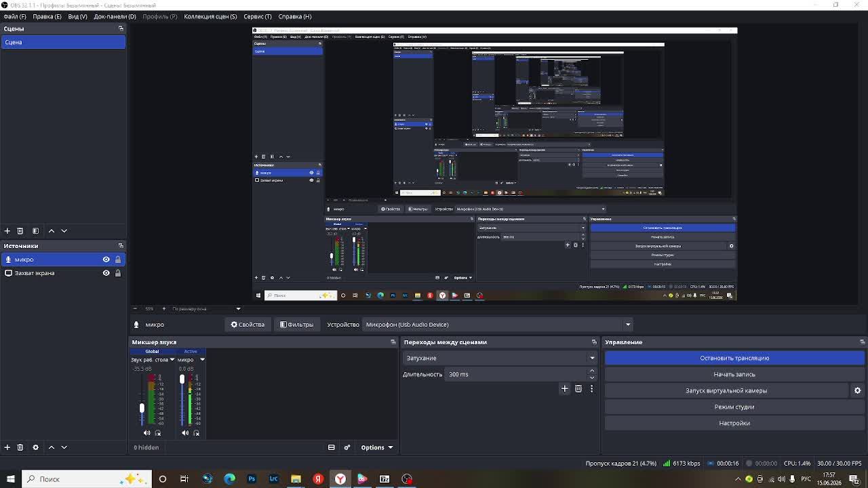This screenshot has height=488, width=868.
Task: Open Устройство microphone device dropdown
Action: [498, 325]
